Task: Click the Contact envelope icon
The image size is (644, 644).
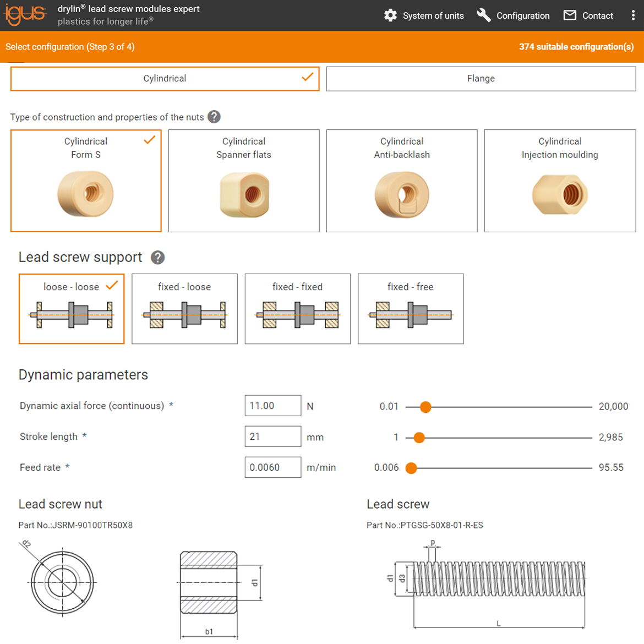Action: click(570, 15)
